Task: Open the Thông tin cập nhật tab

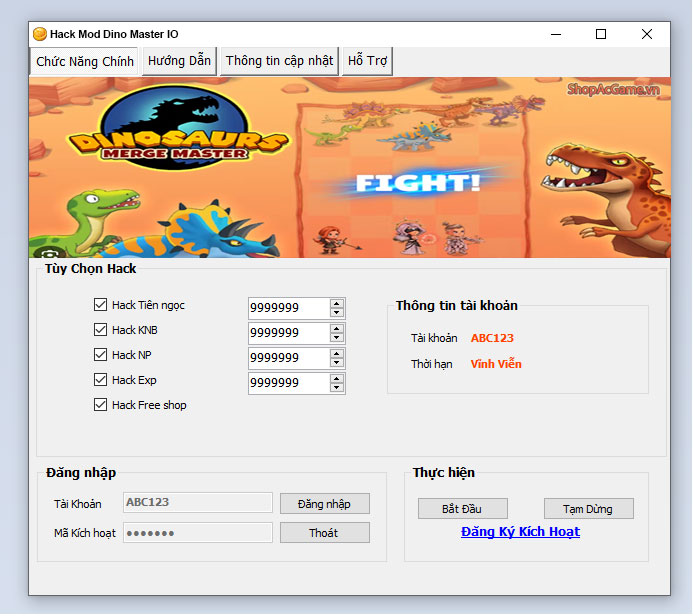Action: tap(279, 61)
